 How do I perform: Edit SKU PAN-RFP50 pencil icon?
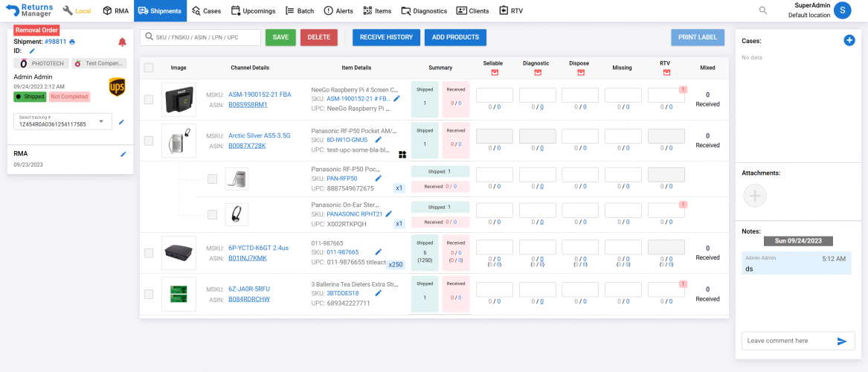click(x=379, y=179)
